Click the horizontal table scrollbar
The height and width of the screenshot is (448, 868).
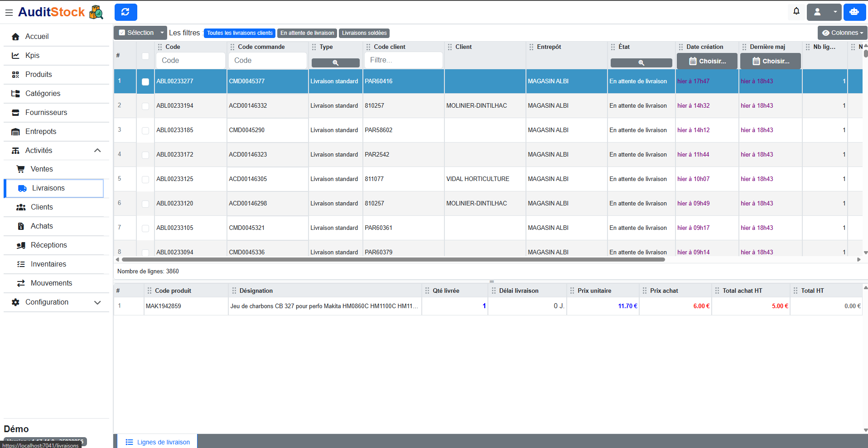click(393, 260)
